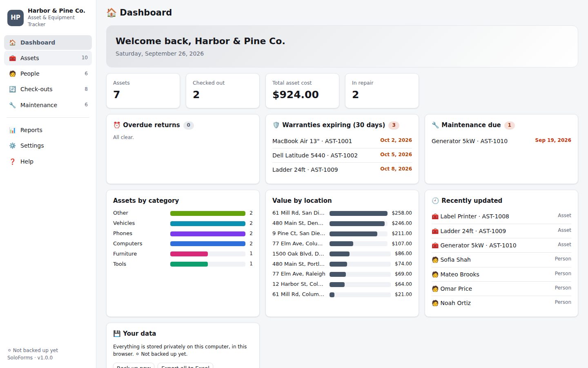Click the 77 Elm Ave, Raleigh location row

(342, 274)
